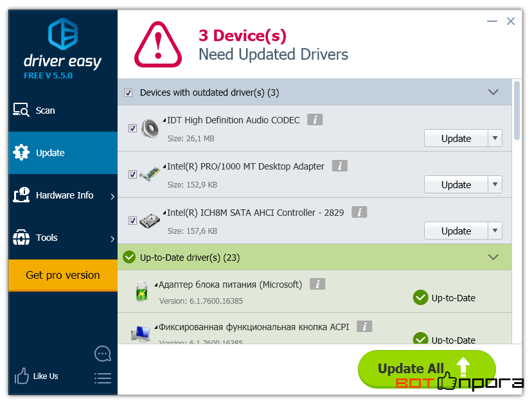Screen dimensions: 532x404
Task: Click the Scan magnifier monitor icon
Action: pos(21,110)
